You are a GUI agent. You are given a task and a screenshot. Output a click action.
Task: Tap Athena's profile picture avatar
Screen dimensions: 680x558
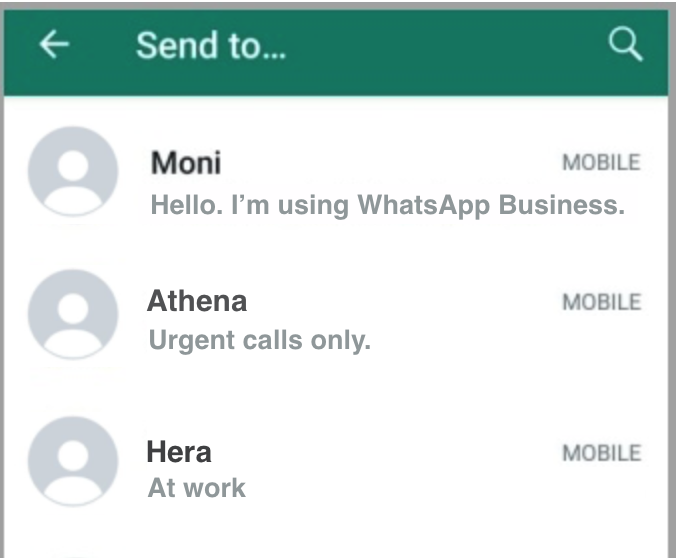click(72, 313)
